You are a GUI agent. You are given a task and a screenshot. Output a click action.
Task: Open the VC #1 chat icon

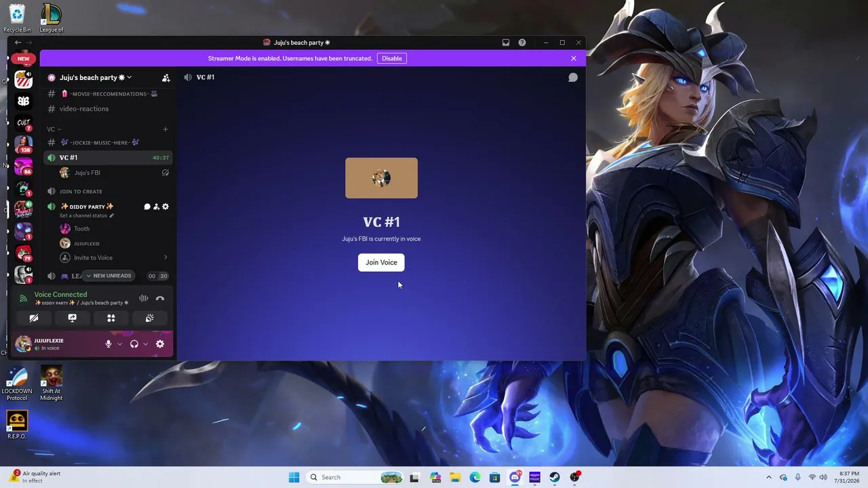[x=573, y=77]
